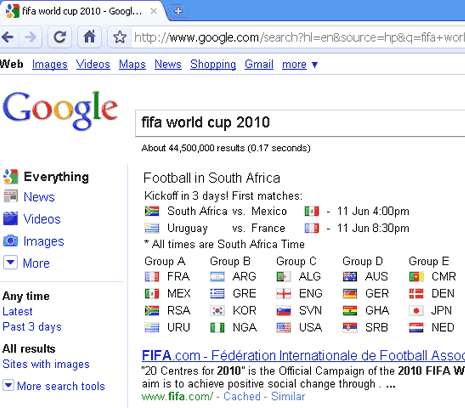This screenshot has width=465, height=408.
Task: Select the fifa world cup 2010 browser tab
Action: coord(82,11)
